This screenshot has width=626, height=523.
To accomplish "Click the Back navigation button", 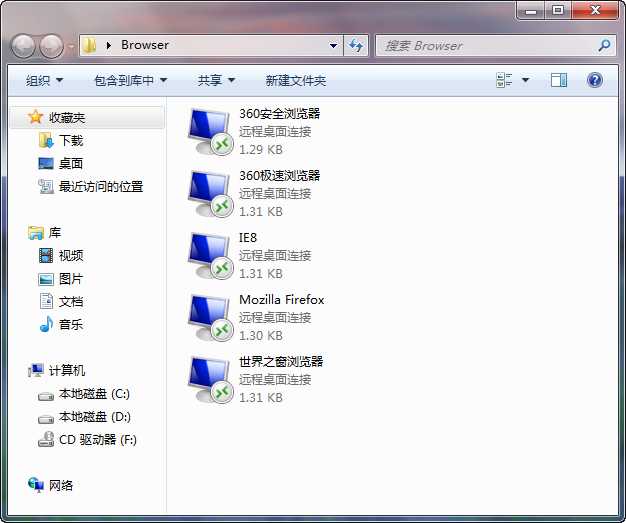I will pos(23,46).
